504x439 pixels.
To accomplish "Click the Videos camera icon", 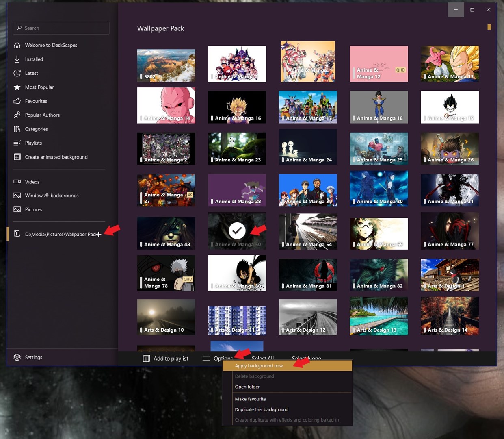I will (x=17, y=182).
